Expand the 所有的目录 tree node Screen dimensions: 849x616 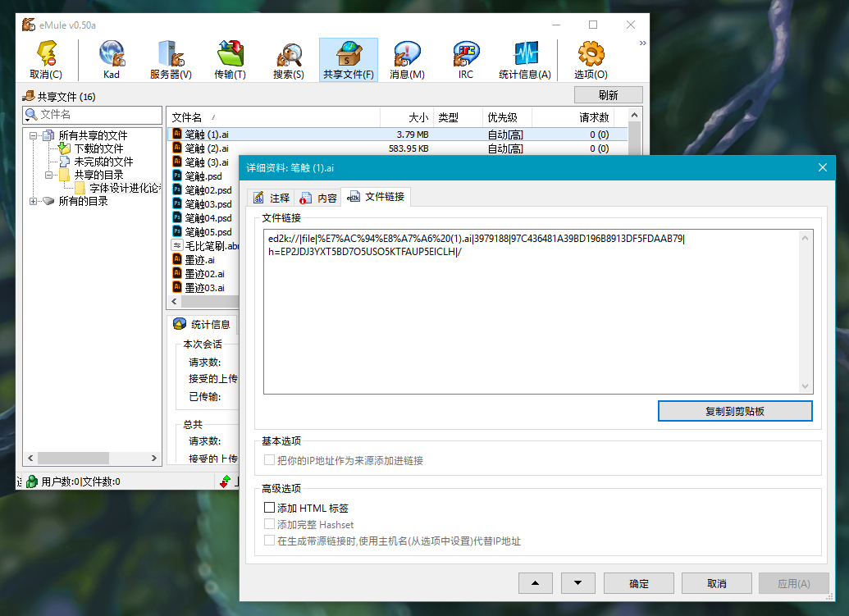tap(34, 201)
